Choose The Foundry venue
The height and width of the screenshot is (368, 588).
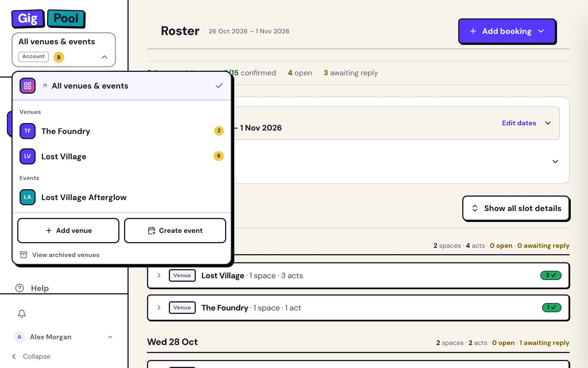[x=122, y=131]
